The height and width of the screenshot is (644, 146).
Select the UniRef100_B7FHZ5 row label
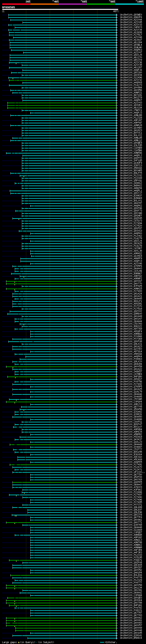click(x=131, y=286)
